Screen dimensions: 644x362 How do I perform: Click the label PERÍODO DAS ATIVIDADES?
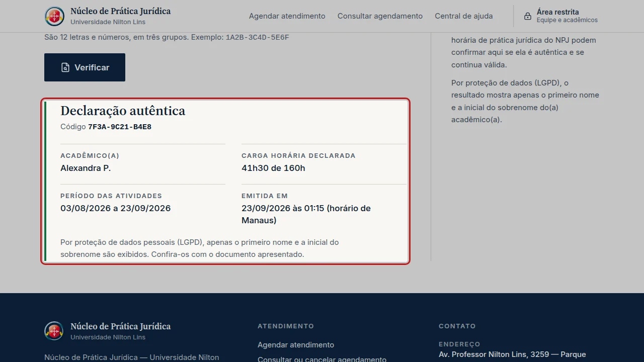click(111, 196)
